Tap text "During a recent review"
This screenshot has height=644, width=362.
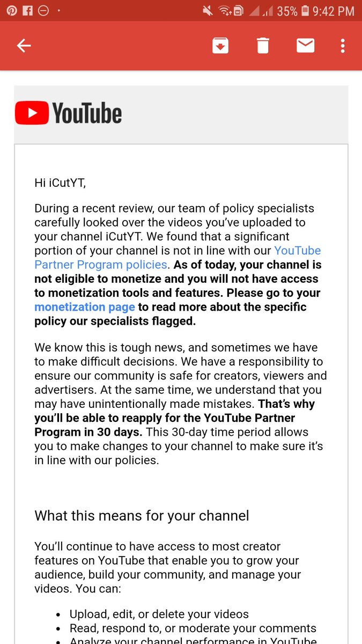[93, 208]
